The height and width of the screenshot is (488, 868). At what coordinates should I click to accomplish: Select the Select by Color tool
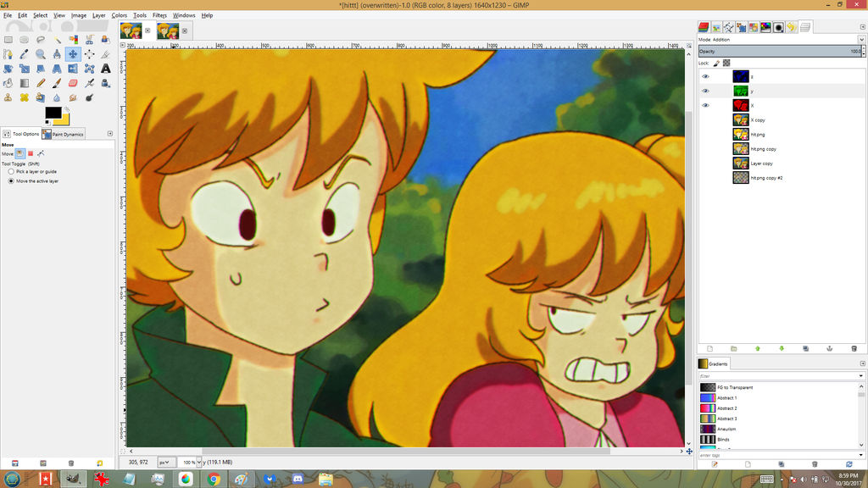[x=73, y=40]
